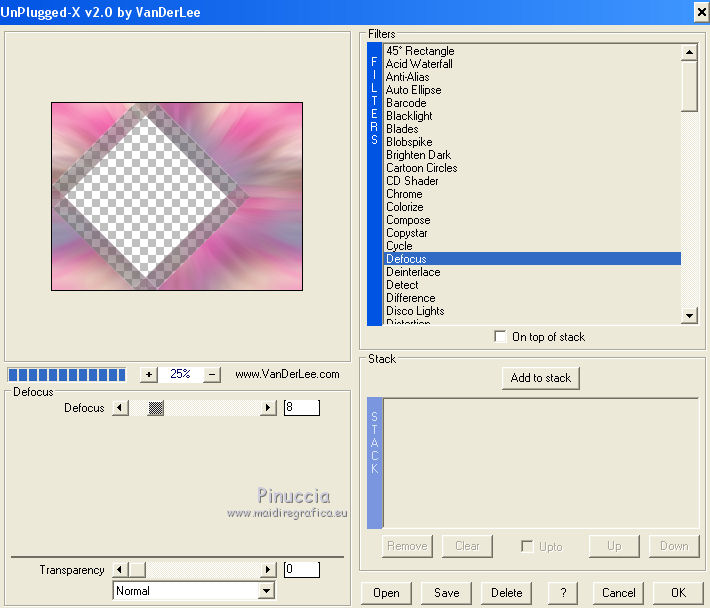
Task: Click the Transparency slider left arrow
Action: click(x=120, y=570)
